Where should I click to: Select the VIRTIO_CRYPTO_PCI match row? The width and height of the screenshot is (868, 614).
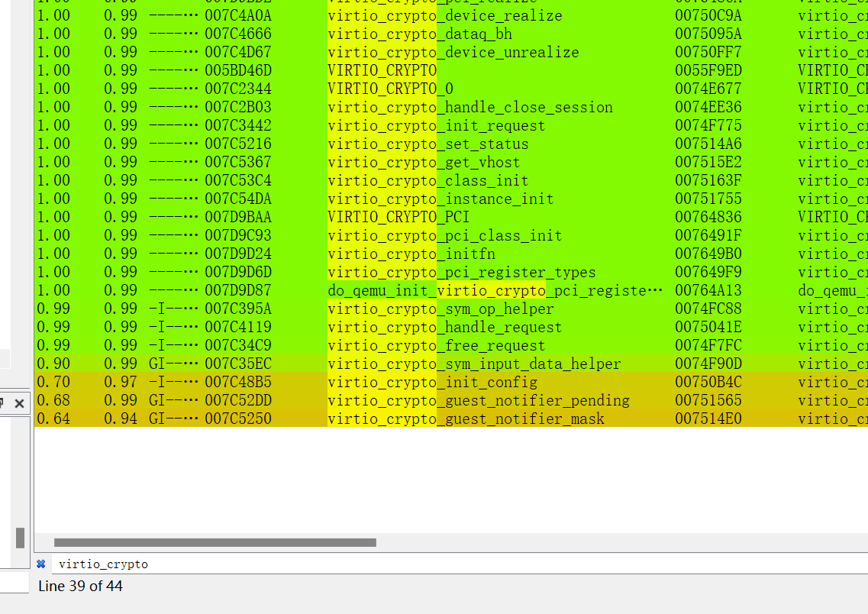[x=397, y=217]
